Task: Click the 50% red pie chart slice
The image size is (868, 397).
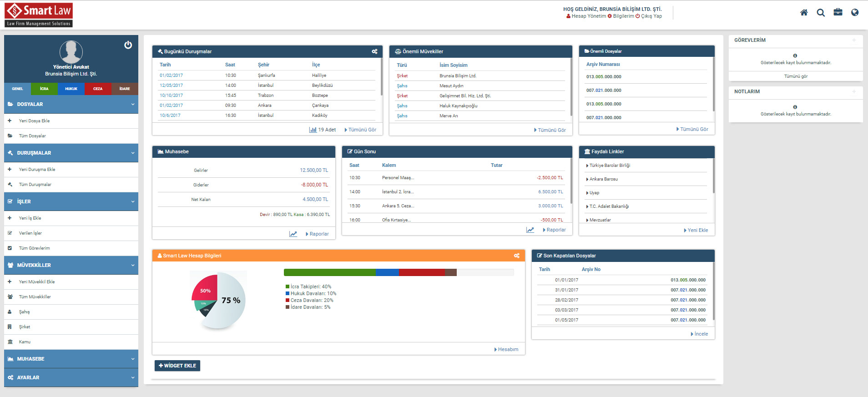Action: click(206, 289)
